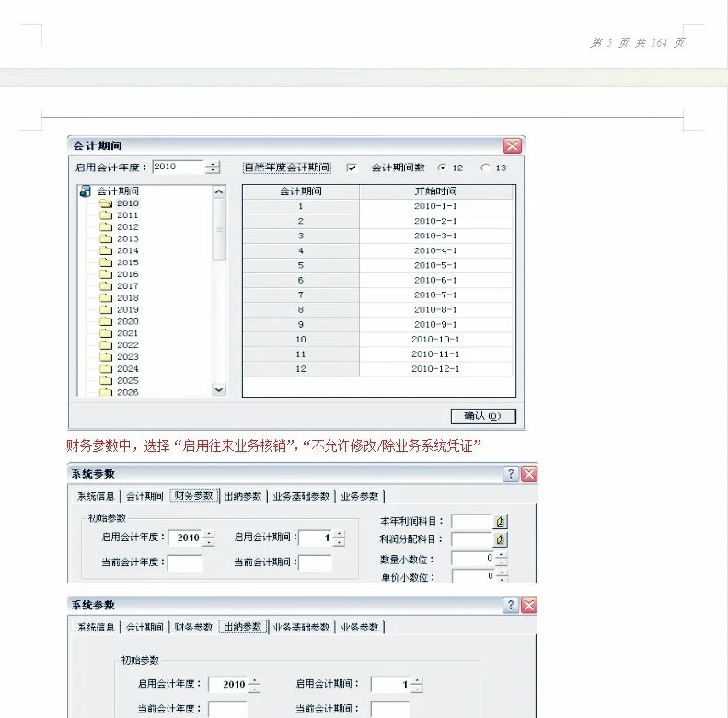The height and width of the screenshot is (718, 728).
Task: Click the 2010-9-1 start date cell
Action: [436, 325]
